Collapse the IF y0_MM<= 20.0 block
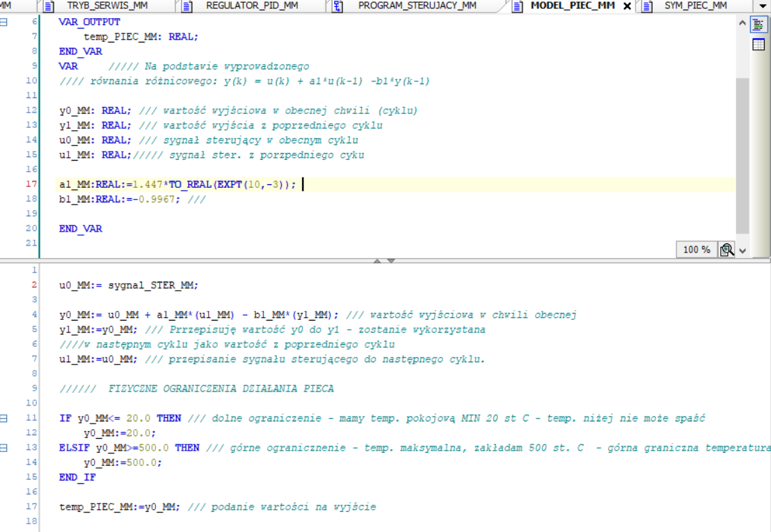The width and height of the screenshot is (771, 532). pos(4,418)
